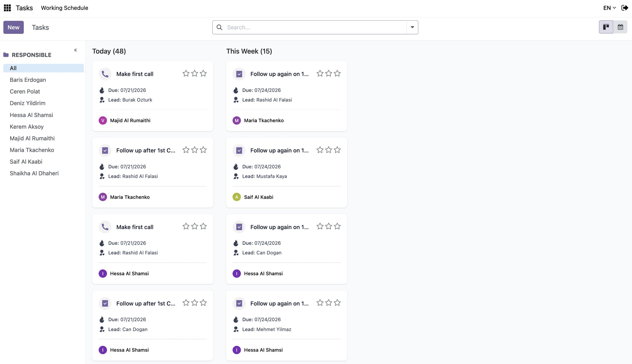Filter tasks by Ceren Polat
Viewport: 632px width, 364px height.
coord(25,92)
